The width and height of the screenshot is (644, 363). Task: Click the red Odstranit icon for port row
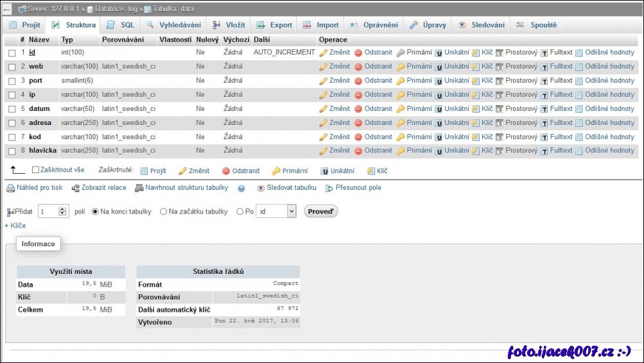click(x=358, y=81)
